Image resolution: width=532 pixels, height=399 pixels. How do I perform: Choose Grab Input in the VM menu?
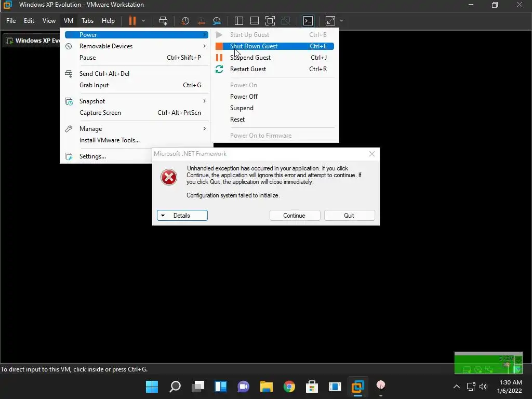tap(137, 85)
